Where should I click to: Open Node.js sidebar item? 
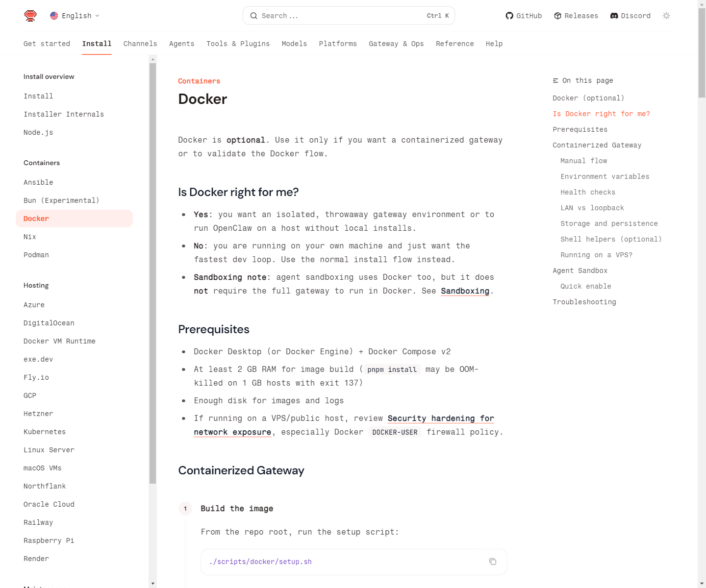pyautogui.click(x=74, y=132)
